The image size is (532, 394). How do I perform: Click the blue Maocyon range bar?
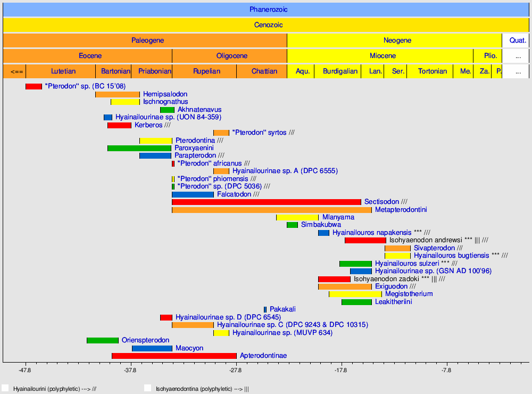[x=152, y=348]
